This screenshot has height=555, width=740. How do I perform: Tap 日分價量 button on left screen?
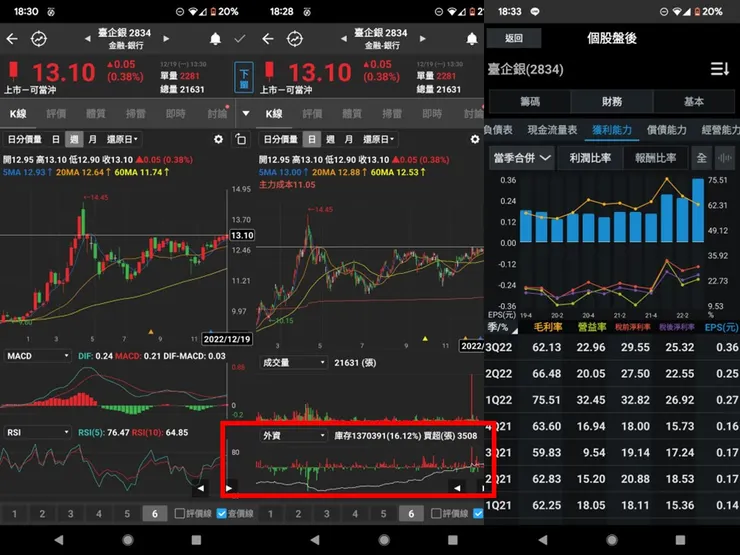click(x=25, y=139)
